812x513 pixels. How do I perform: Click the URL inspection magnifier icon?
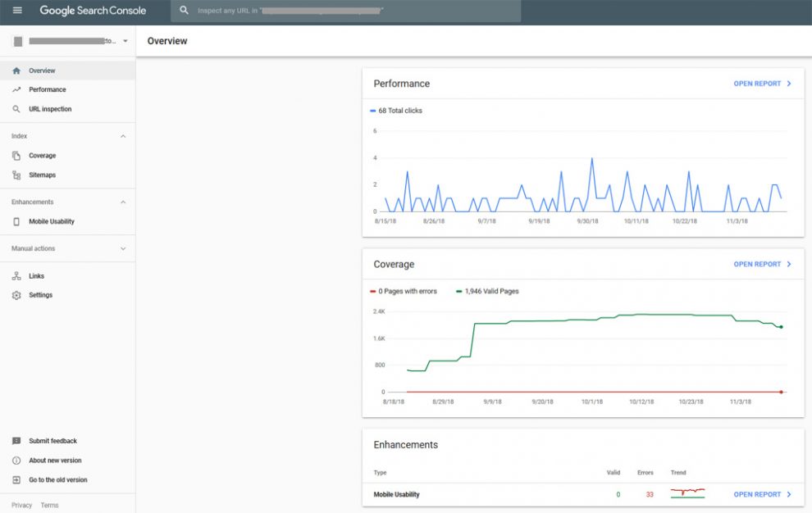tap(16, 109)
